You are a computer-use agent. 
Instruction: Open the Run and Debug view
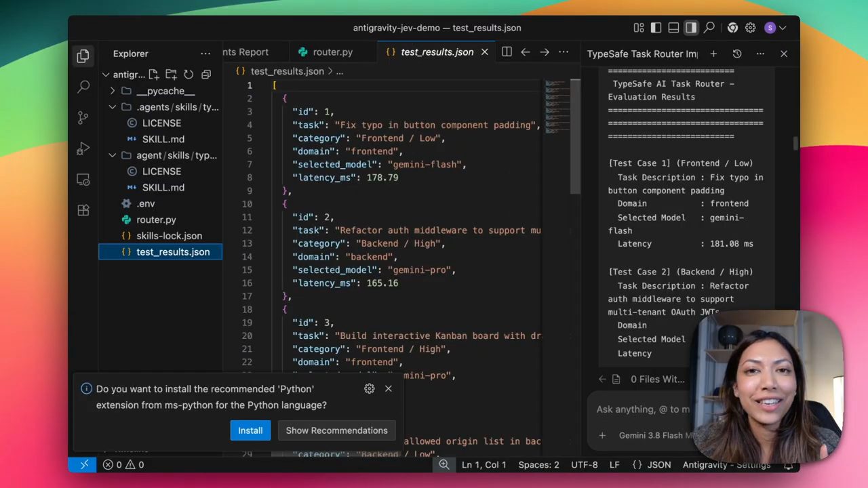coord(83,148)
